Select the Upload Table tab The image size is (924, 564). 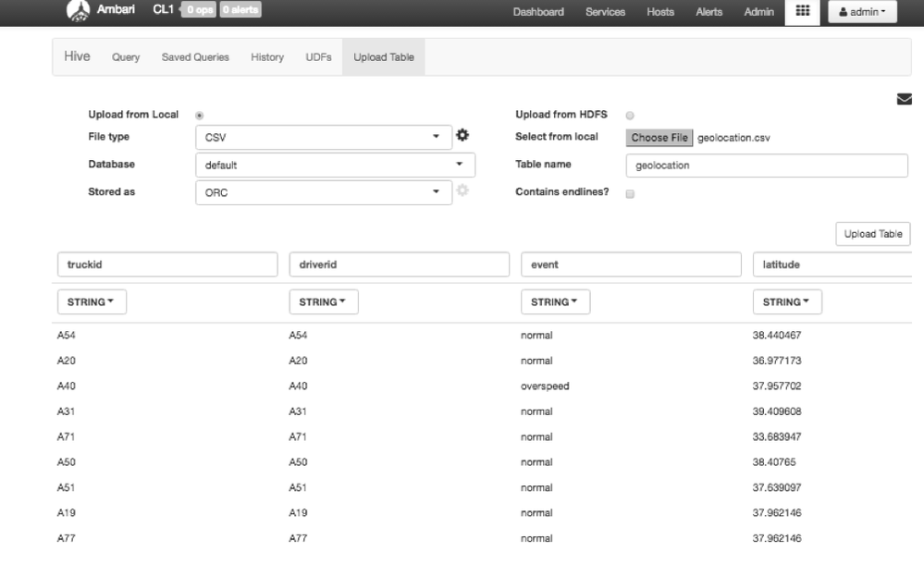(x=384, y=57)
